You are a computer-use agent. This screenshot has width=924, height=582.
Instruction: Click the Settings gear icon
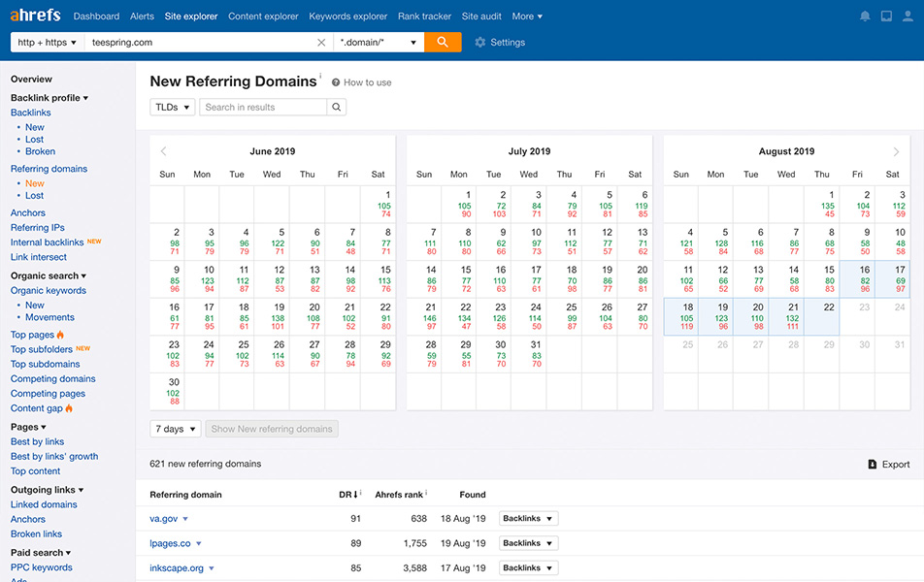pyautogui.click(x=480, y=43)
